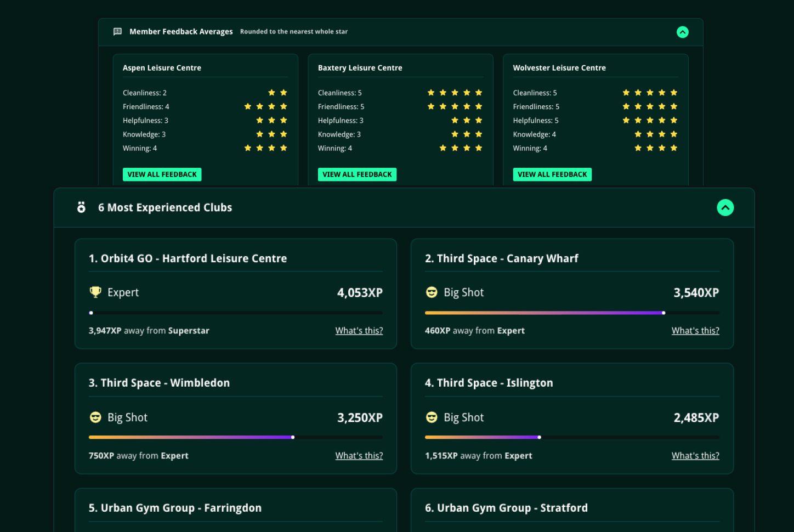This screenshot has width=794, height=532.
Task: Click Wolvester Friendliness star rating
Action: (x=650, y=106)
